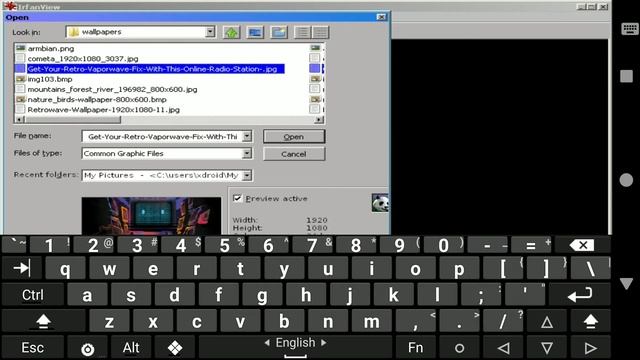The height and width of the screenshot is (360, 640).
Task: Tap the diamond meta key
Action: click(x=175, y=348)
